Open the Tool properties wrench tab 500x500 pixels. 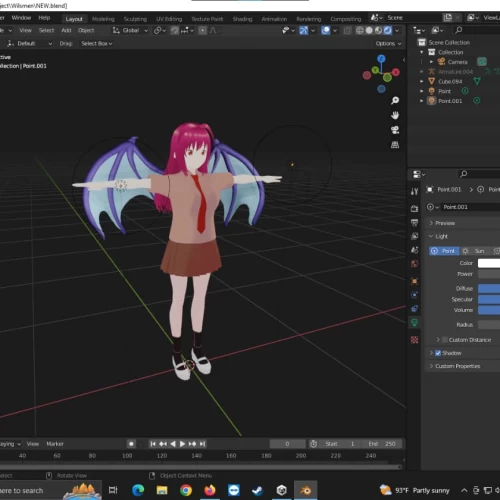414,191
